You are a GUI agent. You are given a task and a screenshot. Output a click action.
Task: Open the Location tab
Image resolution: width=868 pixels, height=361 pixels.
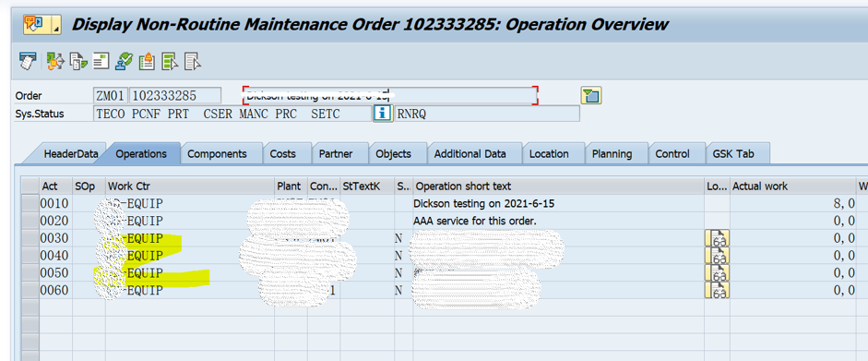click(x=549, y=154)
